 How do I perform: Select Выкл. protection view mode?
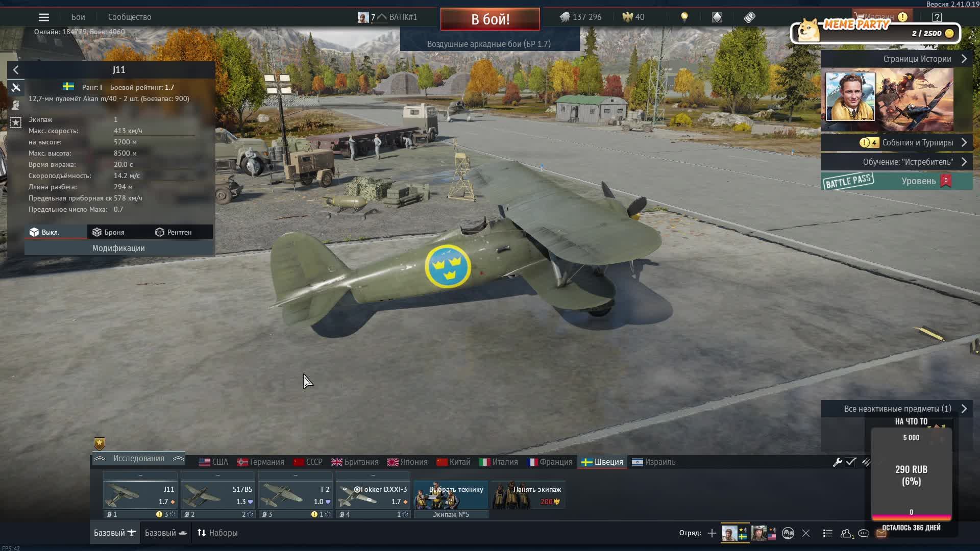pyautogui.click(x=56, y=232)
